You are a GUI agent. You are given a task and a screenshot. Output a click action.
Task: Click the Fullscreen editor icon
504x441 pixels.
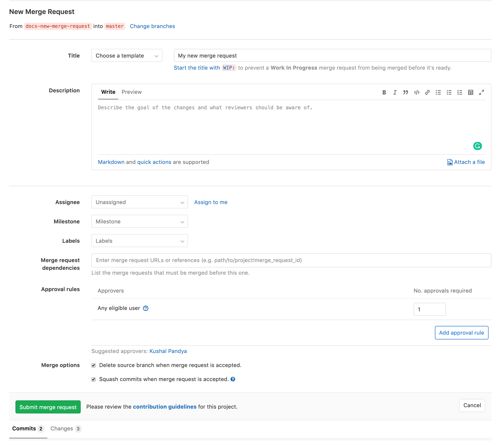[x=481, y=92]
